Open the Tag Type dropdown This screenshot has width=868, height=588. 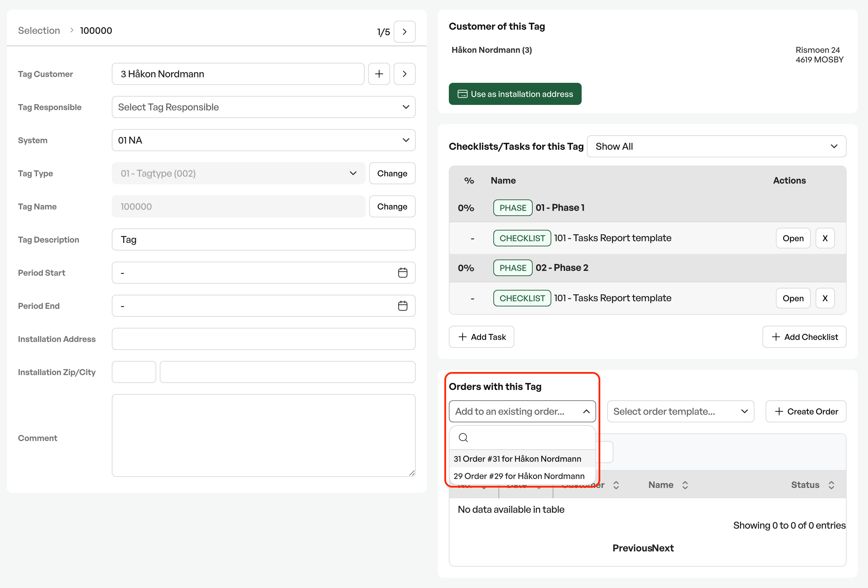coord(239,173)
